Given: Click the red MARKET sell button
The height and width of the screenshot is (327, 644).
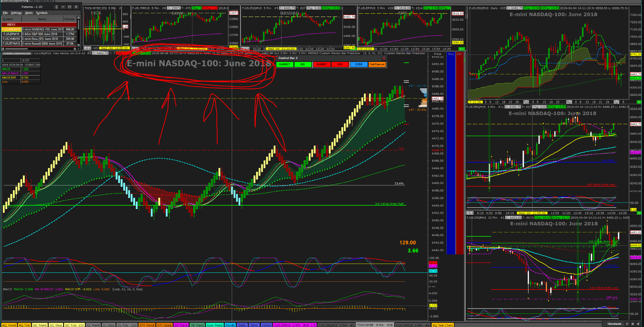Looking at the screenshot, I should [x=321, y=64].
